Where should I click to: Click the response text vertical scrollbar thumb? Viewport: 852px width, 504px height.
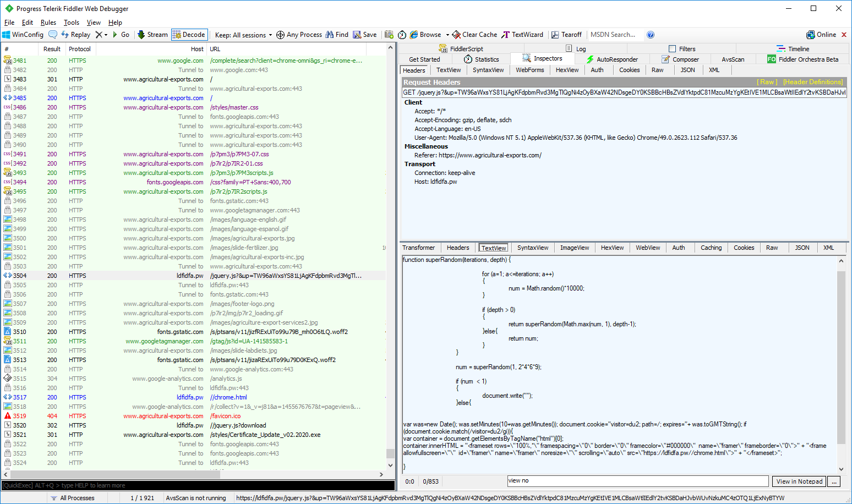(x=841, y=357)
